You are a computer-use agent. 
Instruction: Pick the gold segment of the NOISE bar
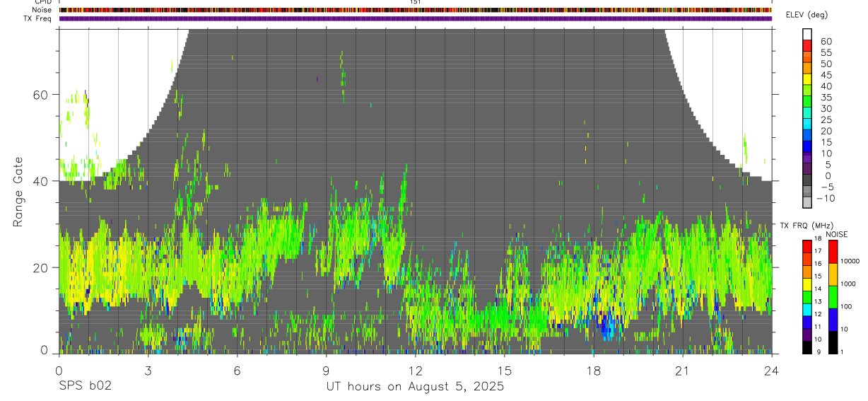(833, 274)
